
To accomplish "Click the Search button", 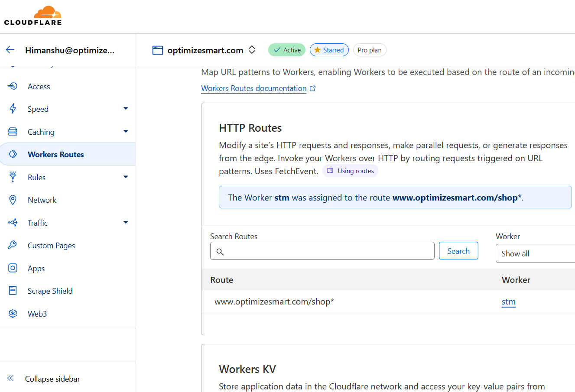I will point(458,251).
